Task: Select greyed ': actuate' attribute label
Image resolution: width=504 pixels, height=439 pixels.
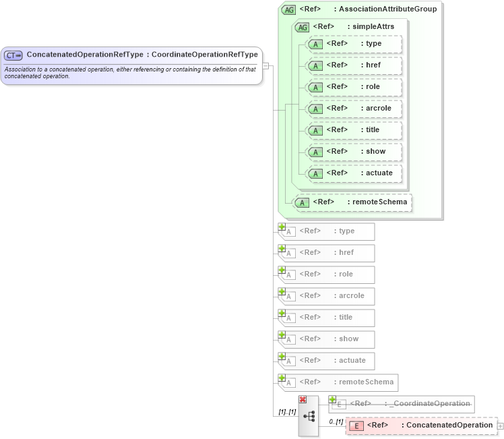Action: [350, 360]
